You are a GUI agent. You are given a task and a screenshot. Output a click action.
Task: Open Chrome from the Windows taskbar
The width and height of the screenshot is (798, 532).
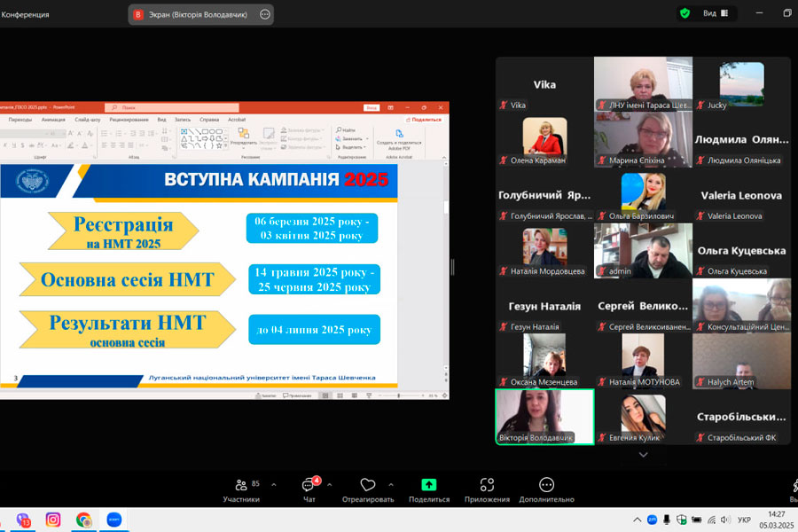click(83, 520)
